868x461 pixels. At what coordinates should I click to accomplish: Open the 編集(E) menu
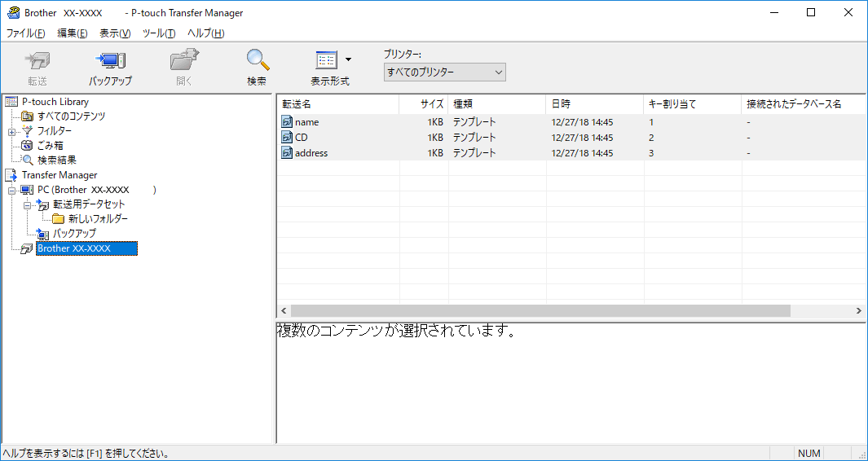[73, 33]
